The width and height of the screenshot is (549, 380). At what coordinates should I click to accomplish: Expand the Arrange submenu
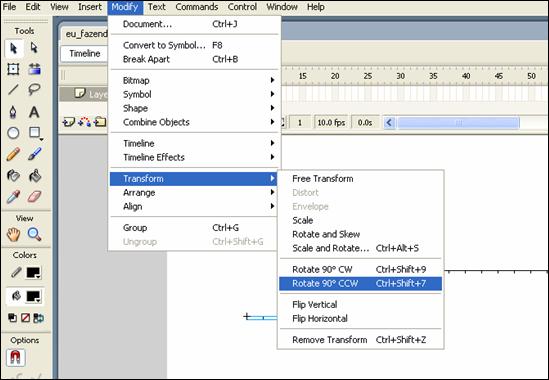[x=194, y=193]
